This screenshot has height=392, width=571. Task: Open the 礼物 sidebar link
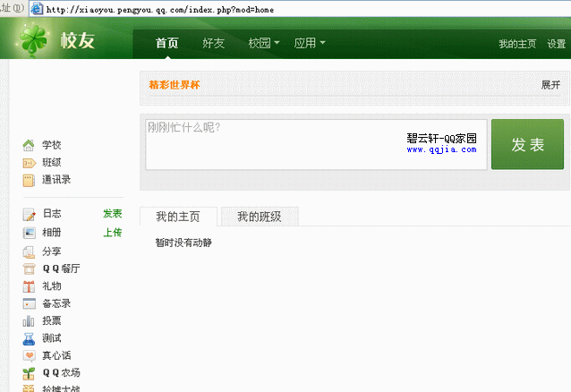click(52, 286)
